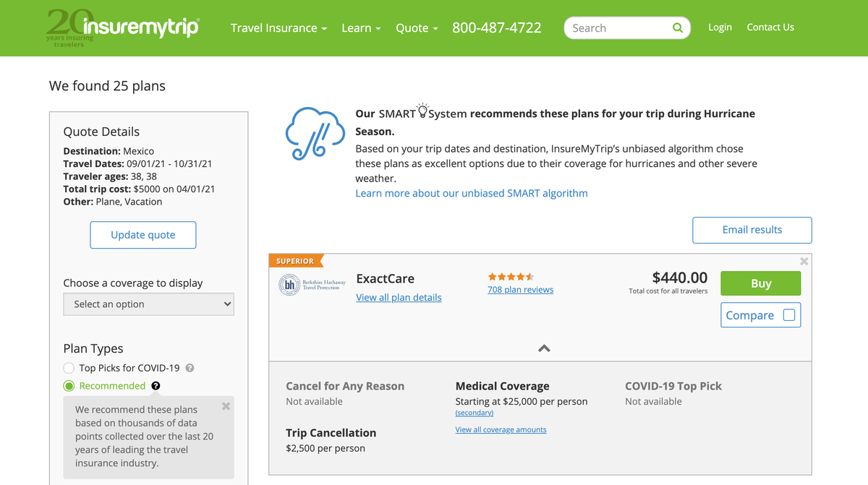Dismiss the ExactCare plan card with its X
Screen dimensions: 868x485
(804, 262)
